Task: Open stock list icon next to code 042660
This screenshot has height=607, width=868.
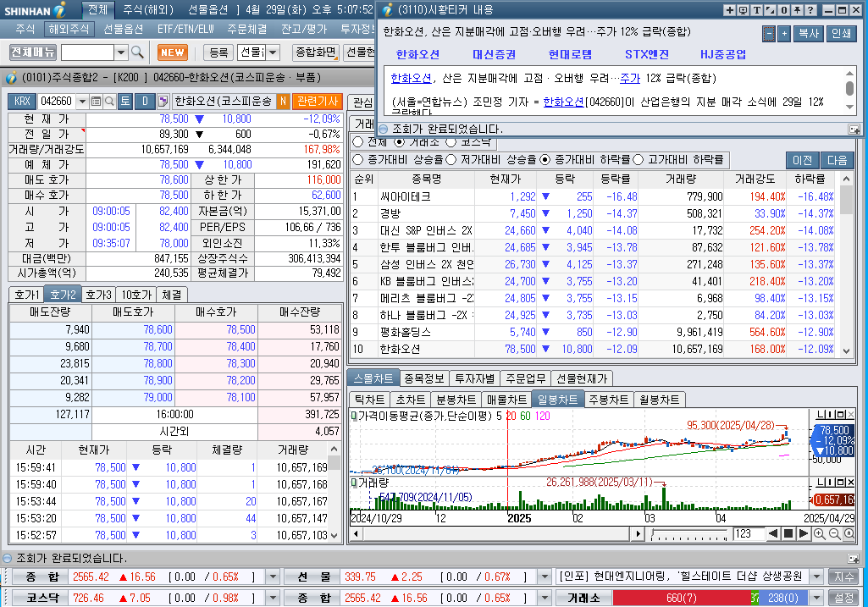Action: point(96,102)
